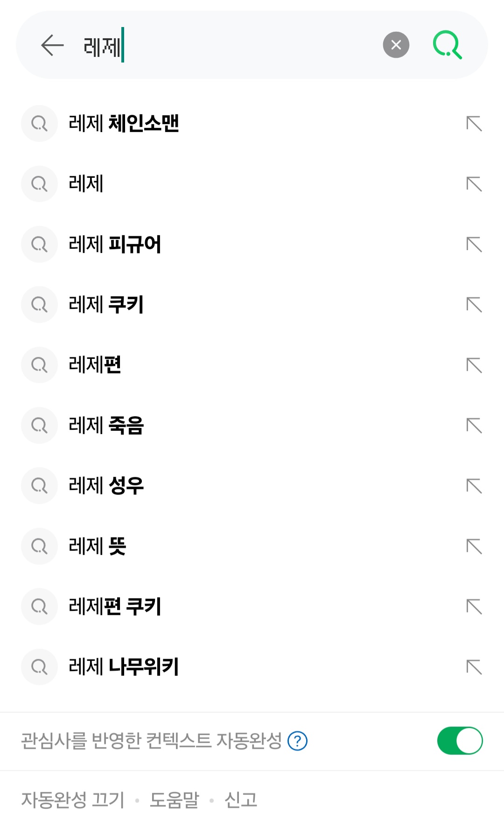Tap the '신고' report link
Image resolution: width=504 pixels, height=822 pixels.
[241, 800]
